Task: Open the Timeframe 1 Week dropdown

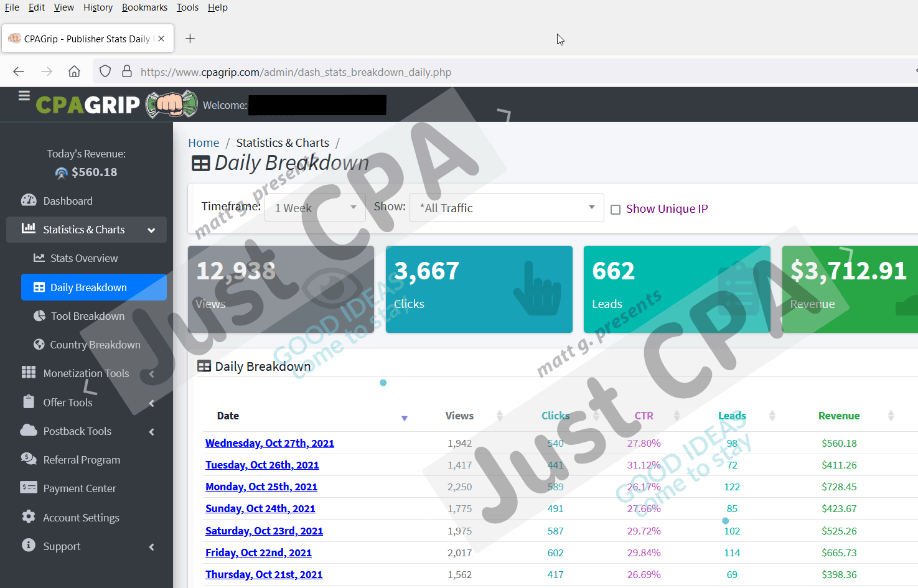Action: coord(315,208)
